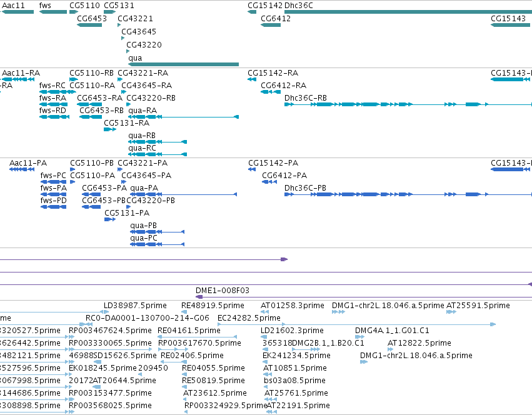The width and height of the screenshot is (532, 415).
Task: Select the RP003617670.5prime EST label
Action: pyautogui.click(x=200, y=343)
